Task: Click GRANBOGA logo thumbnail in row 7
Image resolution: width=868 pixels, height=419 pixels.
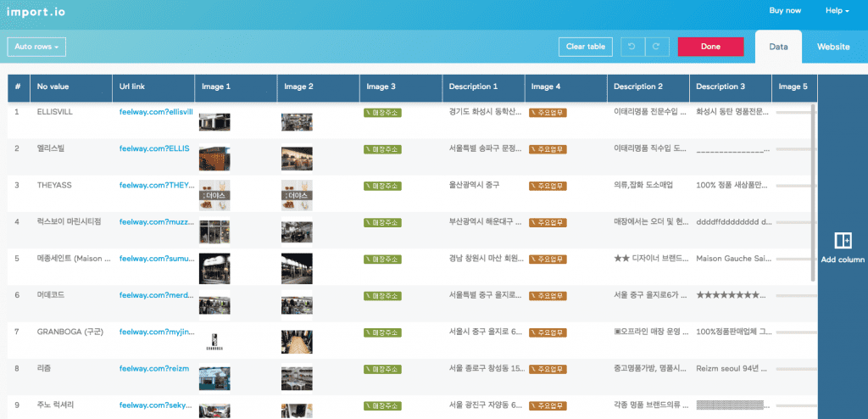Action: click(214, 342)
